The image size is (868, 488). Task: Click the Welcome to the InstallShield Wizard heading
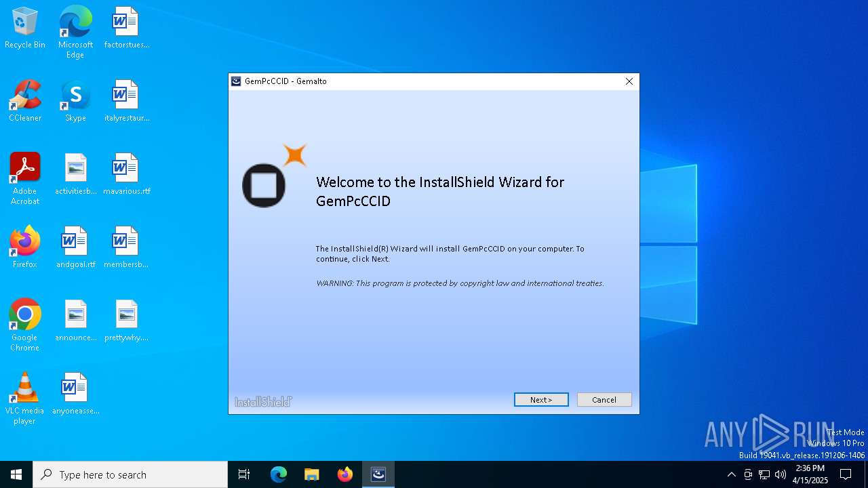point(440,191)
